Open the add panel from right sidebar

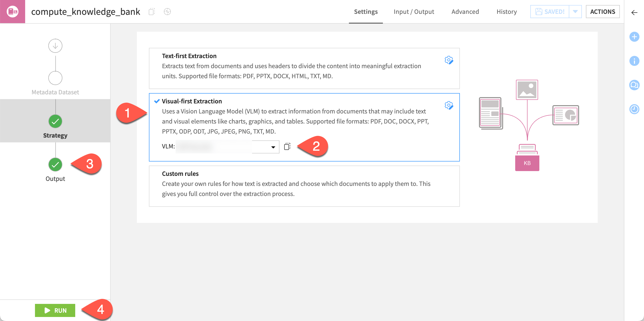[634, 37]
